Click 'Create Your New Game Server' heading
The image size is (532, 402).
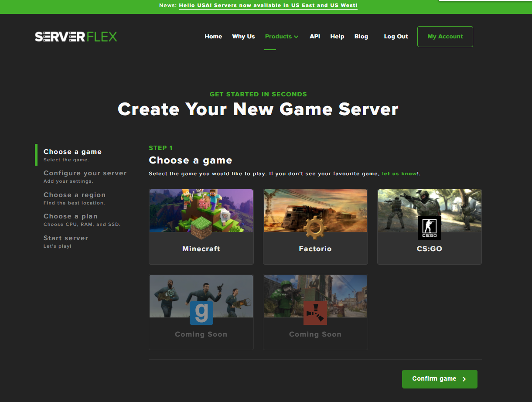[x=258, y=109]
